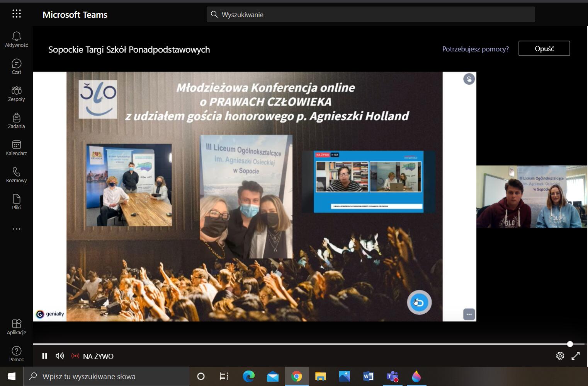Click the Potrzebujesz pomocy? link
The height and width of the screenshot is (386, 588).
[x=475, y=49]
